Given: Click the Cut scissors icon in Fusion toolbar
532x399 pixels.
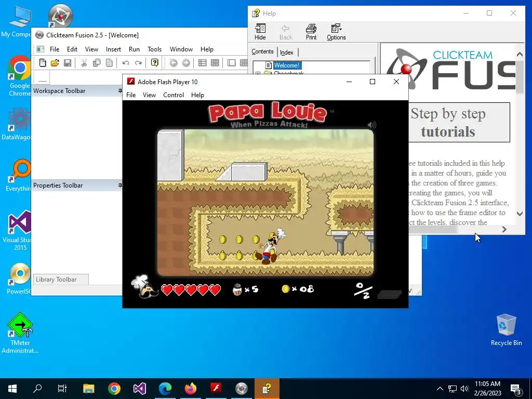Looking at the screenshot, I should [84, 63].
